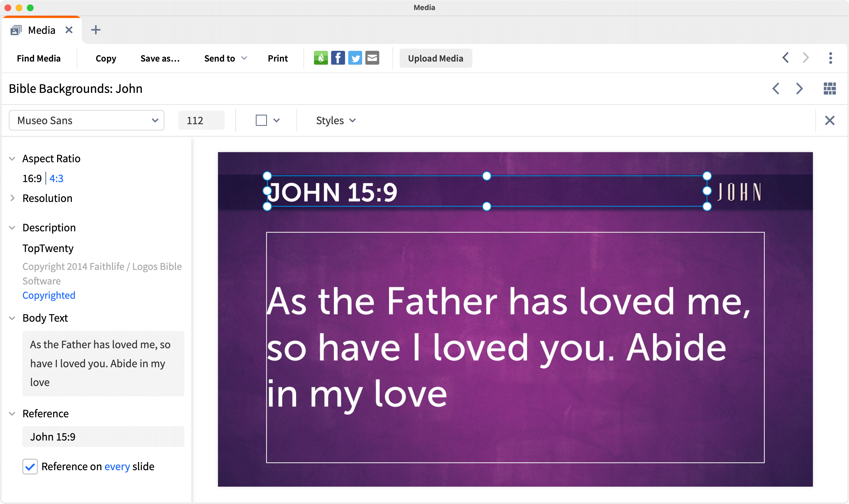849x504 pixels.
Task: Click Find Media in toolbar
Action: (39, 58)
